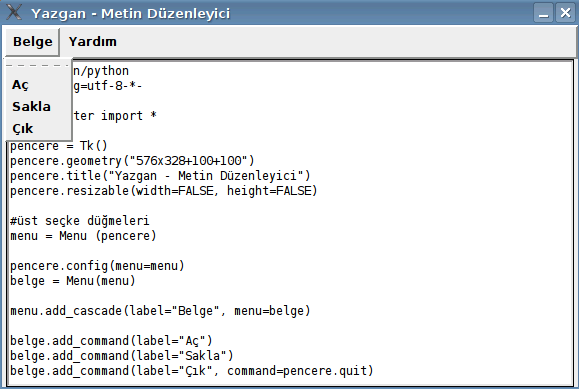Click the menu.add_cascade code line

[x=160, y=311]
